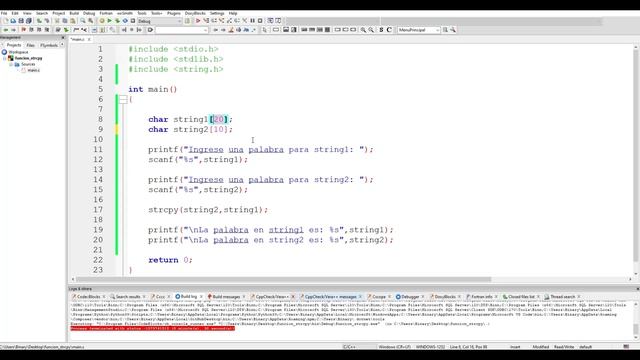Viewport: 640px width, 360px height.
Task: Click the Build gear icon
Action: [x=102, y=21]
